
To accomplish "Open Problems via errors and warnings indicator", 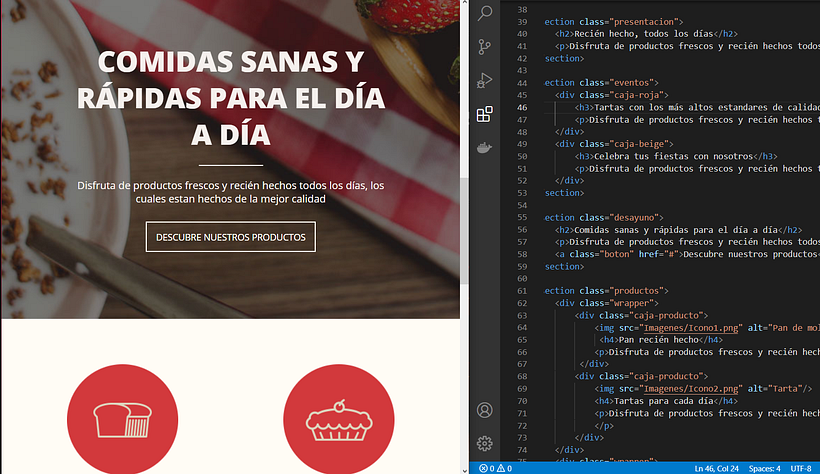I will tap(496, 468).
